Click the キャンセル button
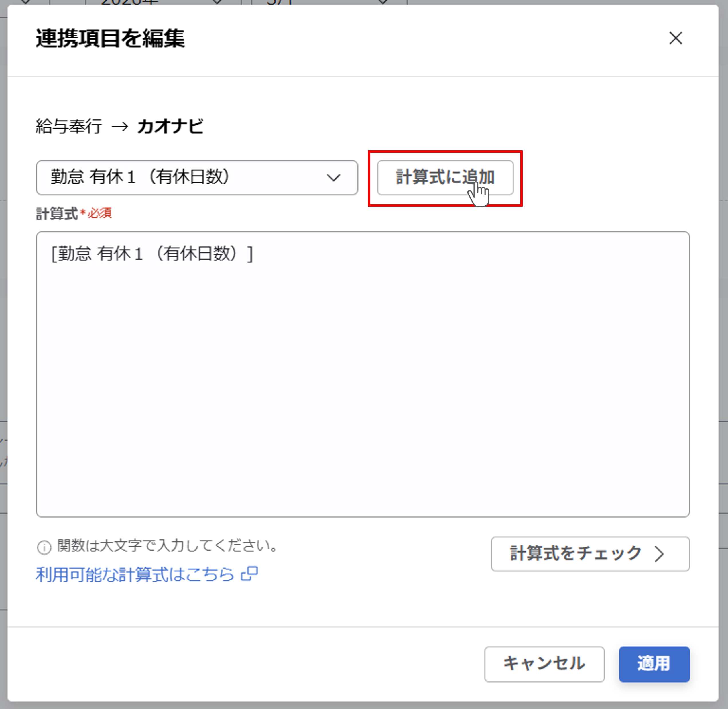The image size is (728, 709). pos(544,664)
